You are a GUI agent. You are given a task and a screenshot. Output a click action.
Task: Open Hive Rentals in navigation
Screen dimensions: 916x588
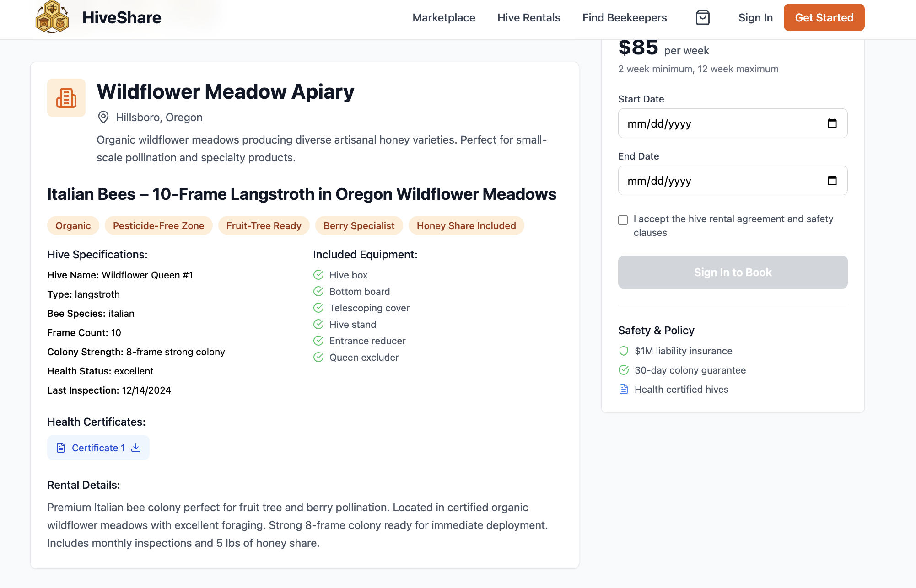click(x=528, y=17)
